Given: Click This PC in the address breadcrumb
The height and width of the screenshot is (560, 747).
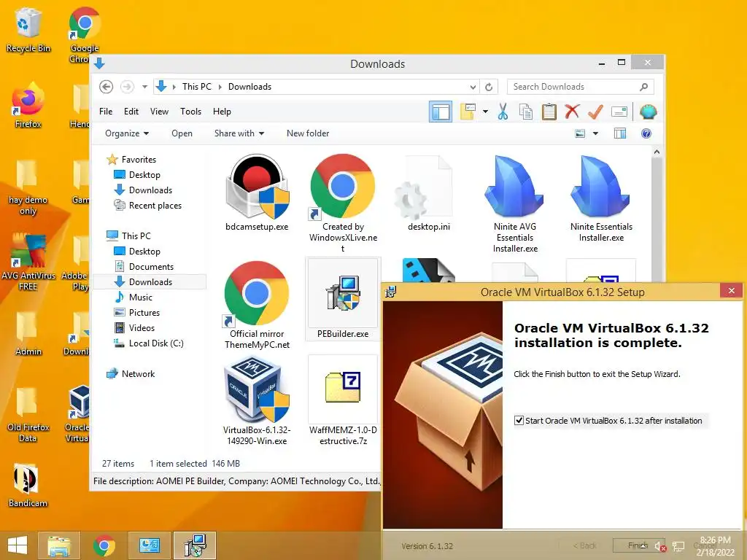Looking at the screenshot, I should coord(197,87).
